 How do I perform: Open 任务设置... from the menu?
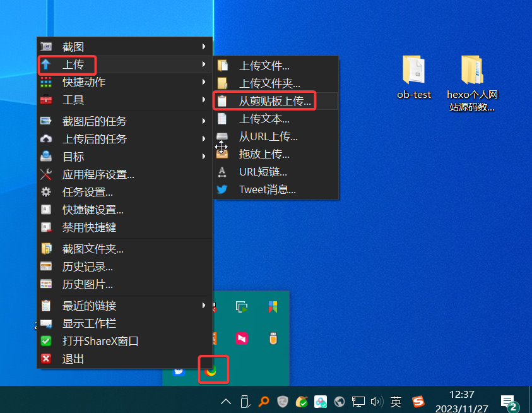coord(124,192)
